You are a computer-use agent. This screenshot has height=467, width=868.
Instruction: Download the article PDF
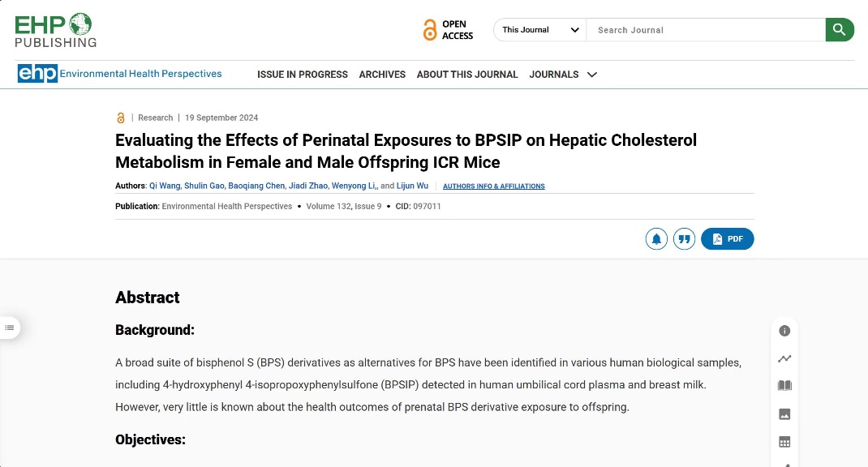point(728,239)
